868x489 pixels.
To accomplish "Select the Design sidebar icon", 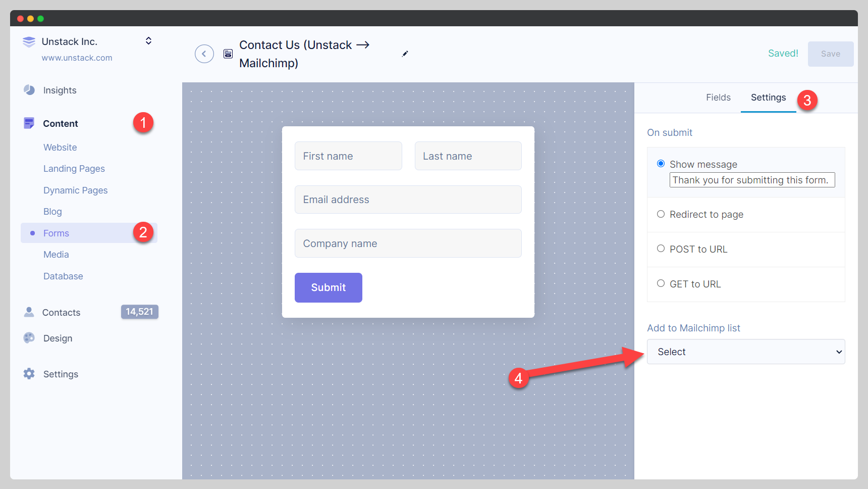I will point(29,338).
